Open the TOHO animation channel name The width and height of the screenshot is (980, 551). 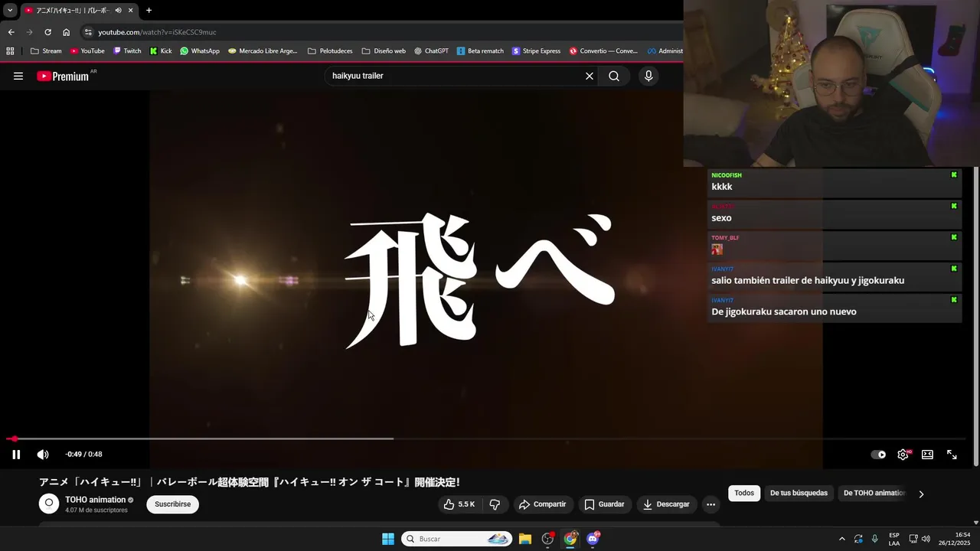pyautogui.click(x=95, y=500)
